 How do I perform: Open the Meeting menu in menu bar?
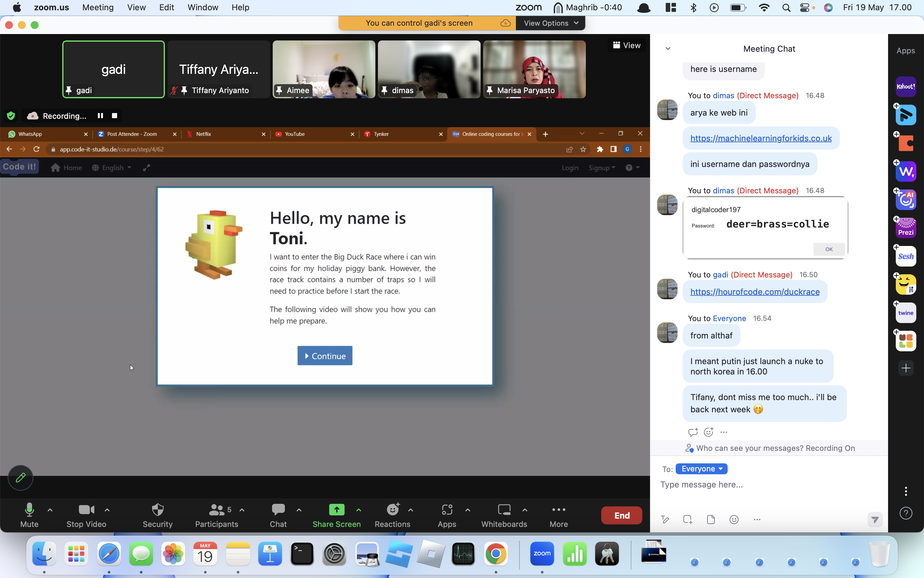98,7
